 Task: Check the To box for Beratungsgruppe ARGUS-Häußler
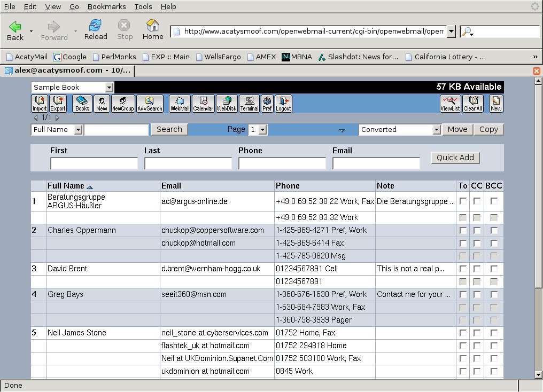[x=463, y=201]
